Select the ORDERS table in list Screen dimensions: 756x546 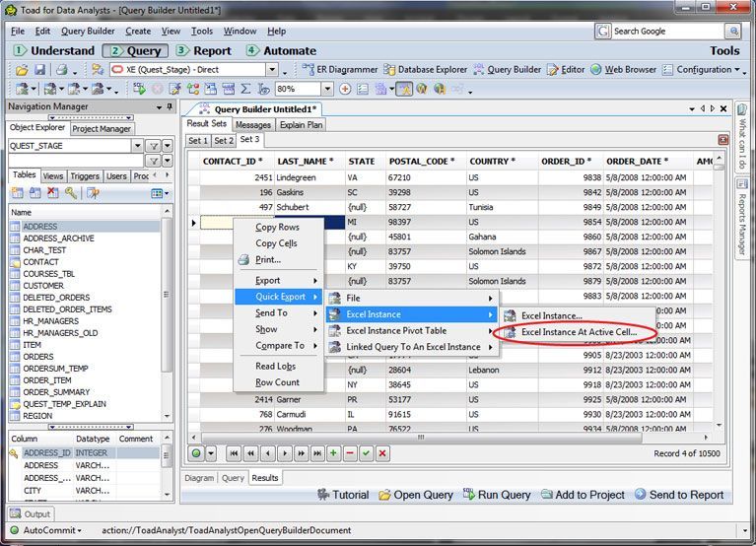tap(38, 357)
